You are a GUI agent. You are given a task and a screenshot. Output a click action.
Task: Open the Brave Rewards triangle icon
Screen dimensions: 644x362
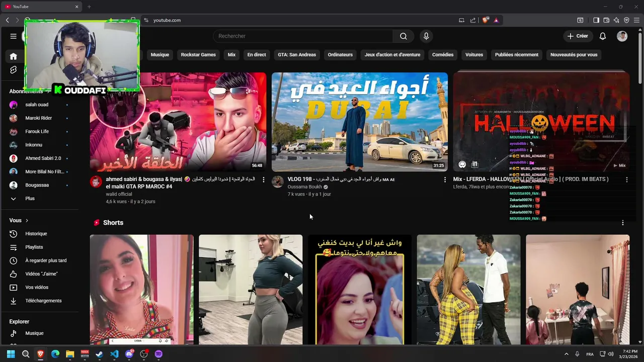pyautogui.click(x=496, y=20)
